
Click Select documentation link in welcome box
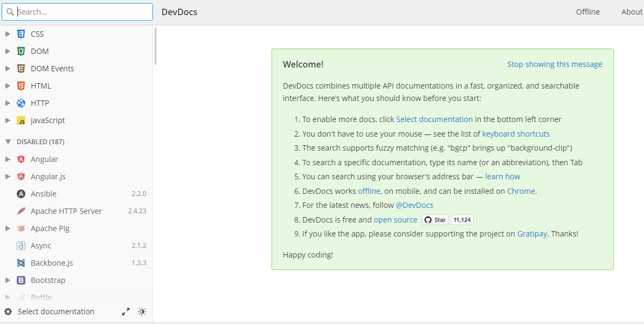tap(434, 119)
